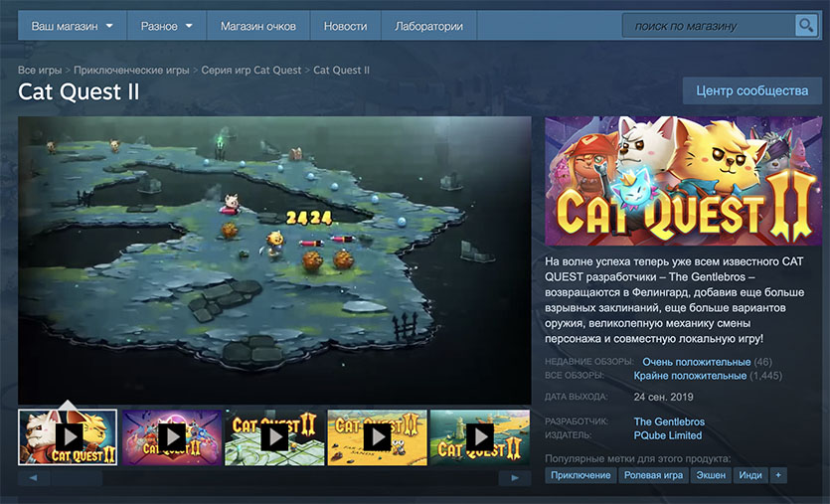Play the fifth trailer thumbnail with lighthouse
The height and width of the screenshot is (504, 830).
coord(480,437)
